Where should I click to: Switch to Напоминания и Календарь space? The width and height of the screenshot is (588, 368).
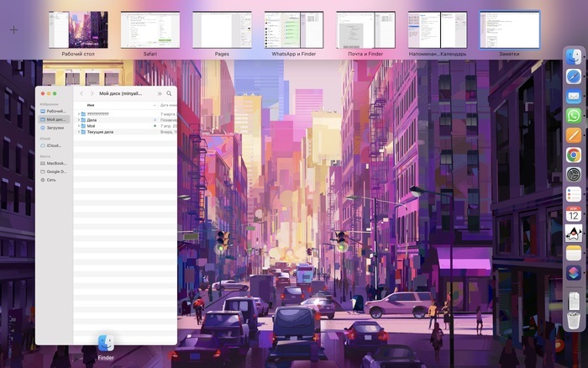(438, 30)
